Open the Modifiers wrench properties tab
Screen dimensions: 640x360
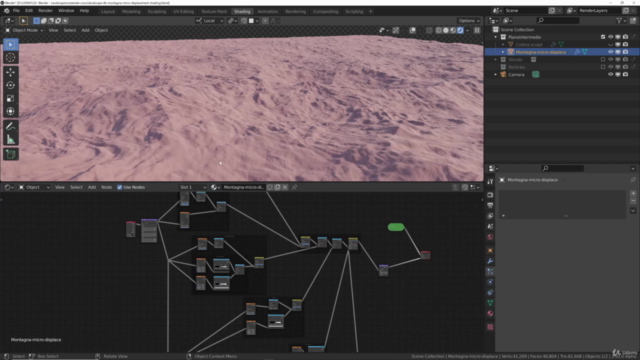point(490,261)
